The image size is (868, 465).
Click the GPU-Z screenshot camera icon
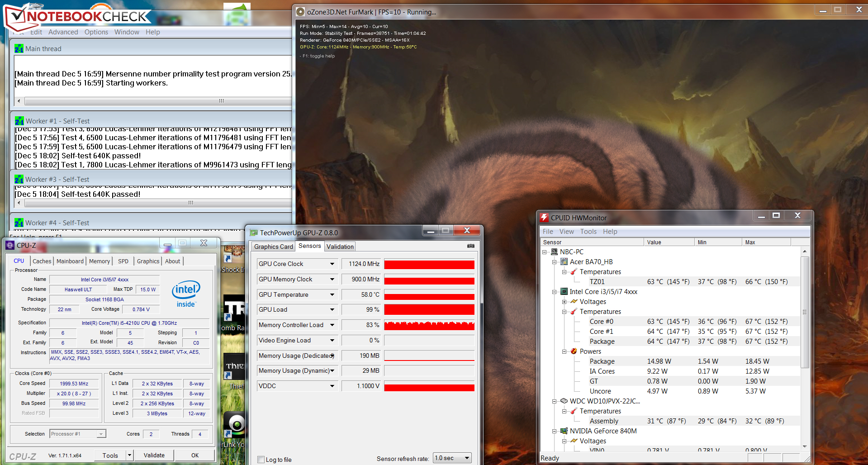pyautogui.click(x=470, y=246)
